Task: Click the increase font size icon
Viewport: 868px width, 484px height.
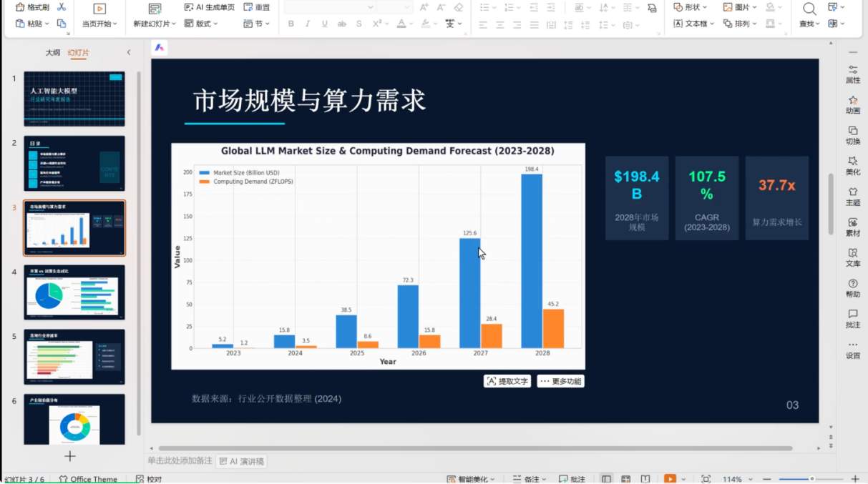Action: click(x=424, y=7)
